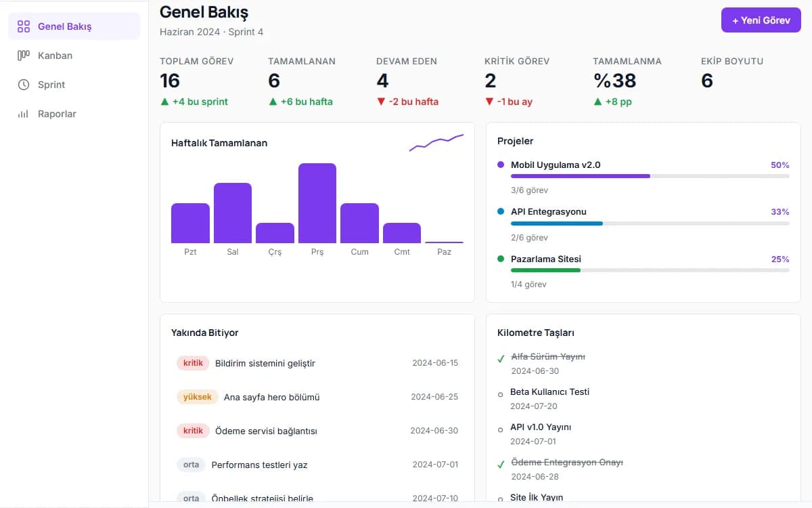Click the Alfa Sürüm Yayını green checkmark

coord(501,358)
